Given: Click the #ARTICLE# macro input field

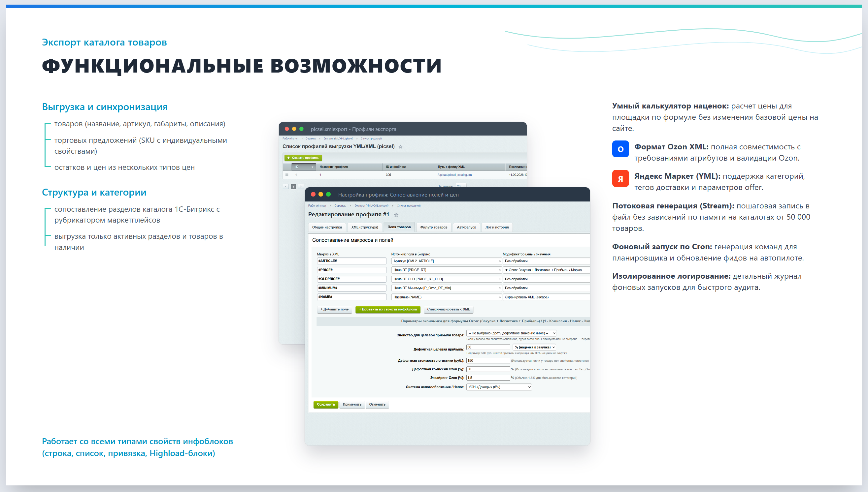Looking at the screenshot, I should point(351,261).
